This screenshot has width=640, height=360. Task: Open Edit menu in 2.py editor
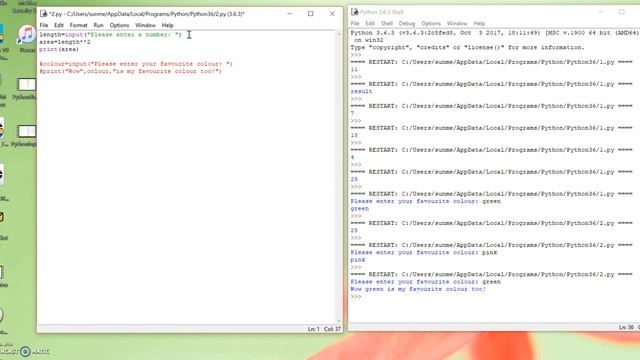point(59,25)
